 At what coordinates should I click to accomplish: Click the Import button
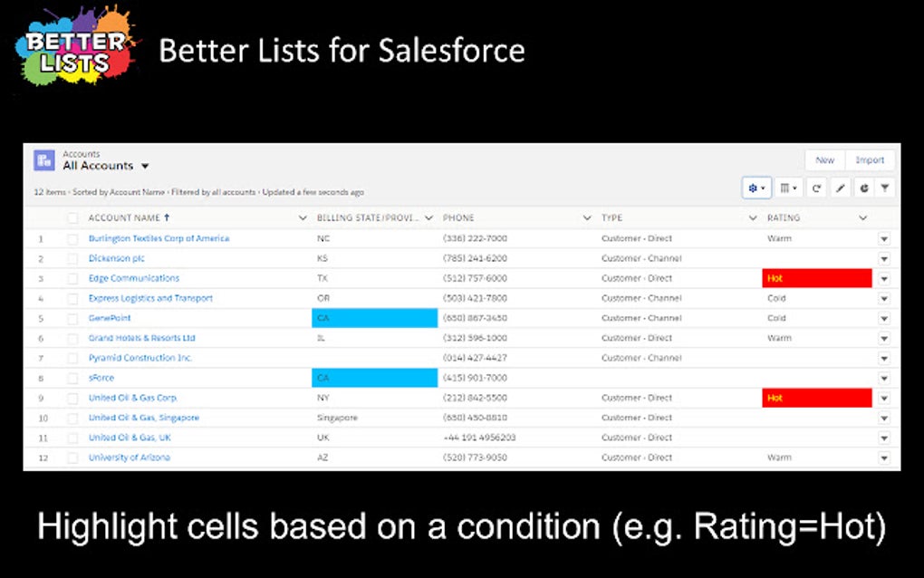(x=870, y=159)
